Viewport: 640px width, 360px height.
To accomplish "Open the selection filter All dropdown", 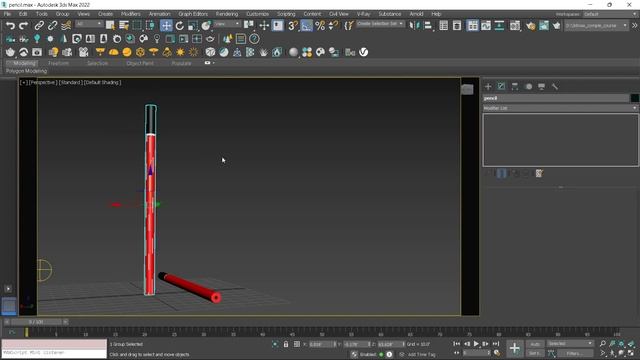I will pos(89,24).
